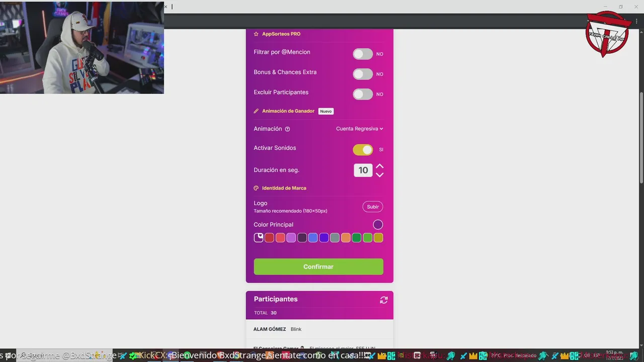
Task: Click the Color Principal label
Action: point(273,225)
